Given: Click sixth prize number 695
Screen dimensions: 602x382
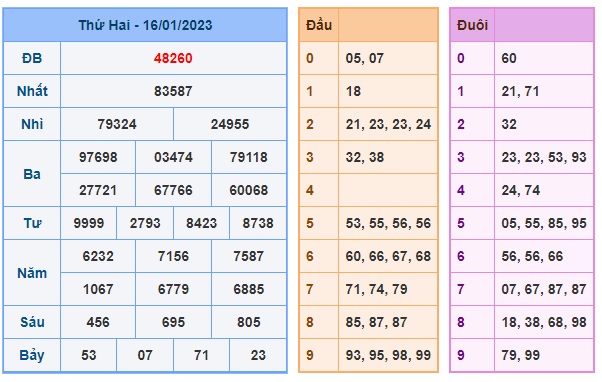Looking at the screenshot, I should pyautogui.click(x=173, y=322).
